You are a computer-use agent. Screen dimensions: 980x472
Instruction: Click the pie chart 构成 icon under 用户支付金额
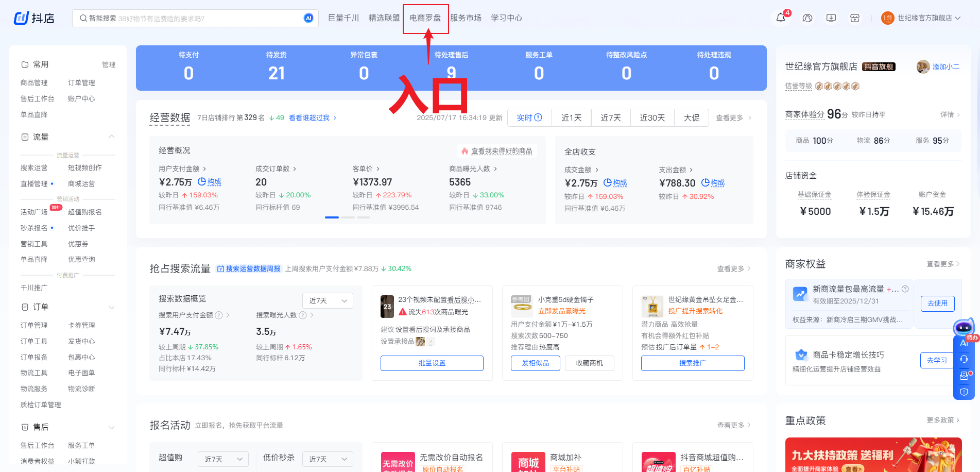point(202,181)
